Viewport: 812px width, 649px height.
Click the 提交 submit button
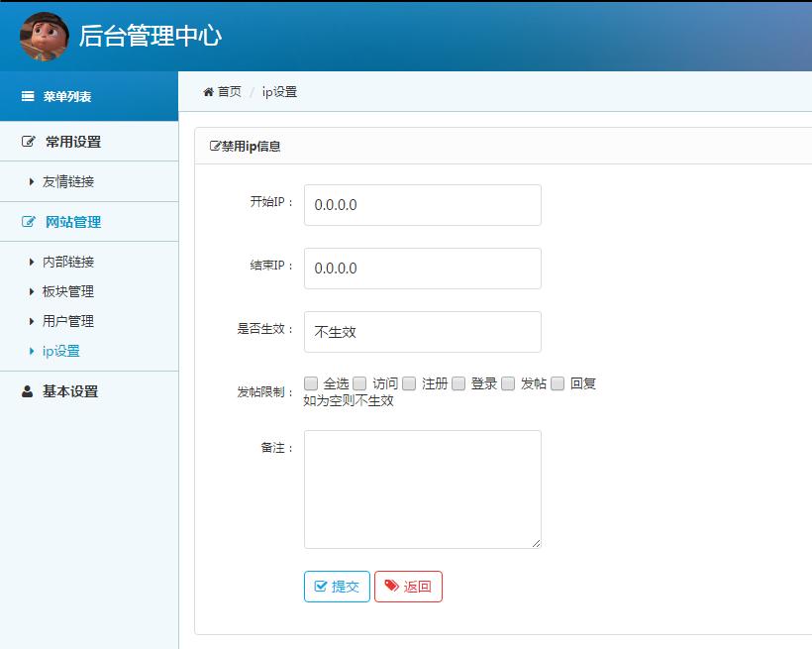(337, 587)
